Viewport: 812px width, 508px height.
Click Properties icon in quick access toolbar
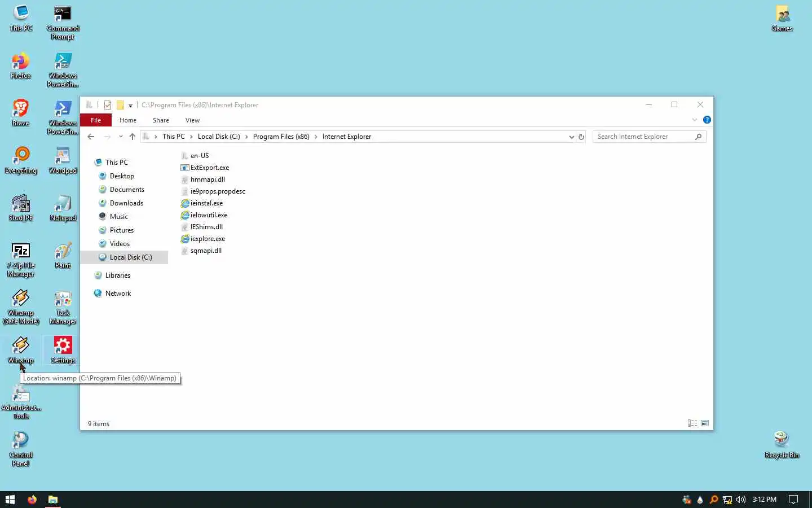(108, 105)
